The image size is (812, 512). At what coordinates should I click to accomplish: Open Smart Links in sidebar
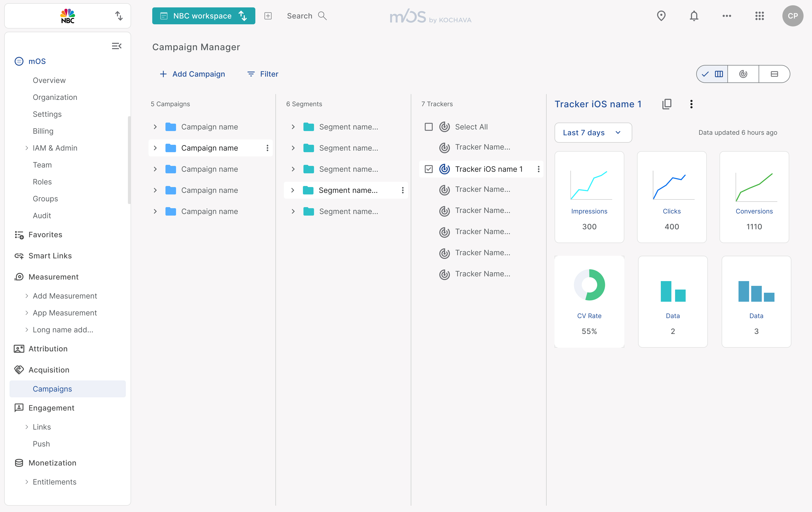(50, 256)
